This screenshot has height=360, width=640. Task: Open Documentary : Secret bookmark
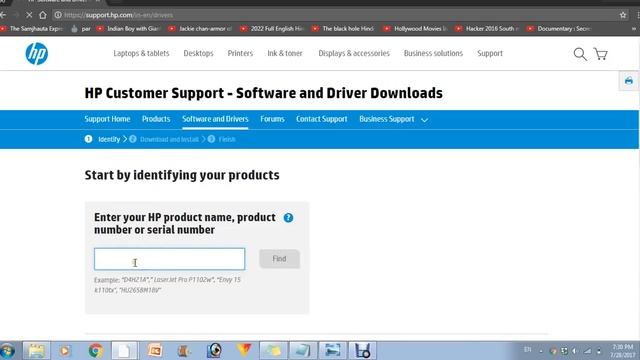click(x=559, y=29)
